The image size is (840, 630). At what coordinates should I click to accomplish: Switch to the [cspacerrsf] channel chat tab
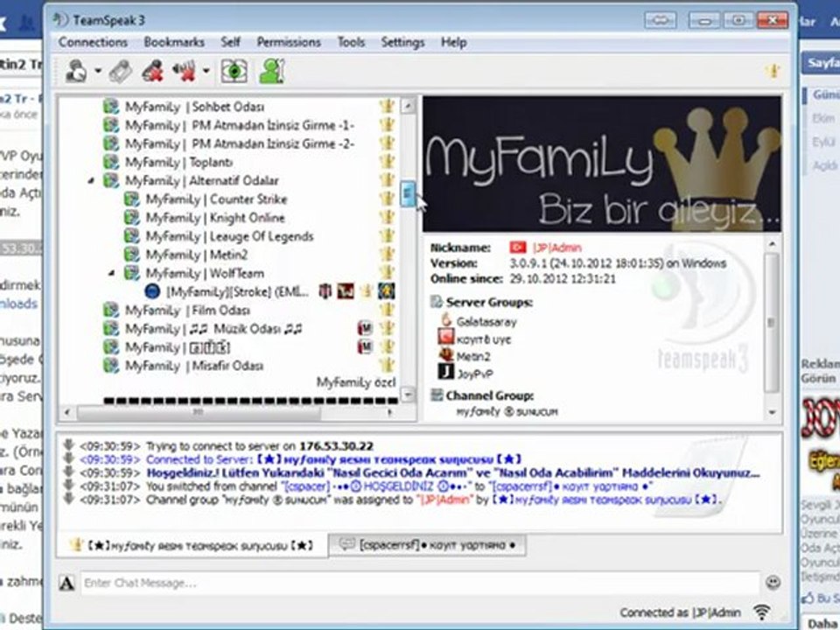[427, 545]
